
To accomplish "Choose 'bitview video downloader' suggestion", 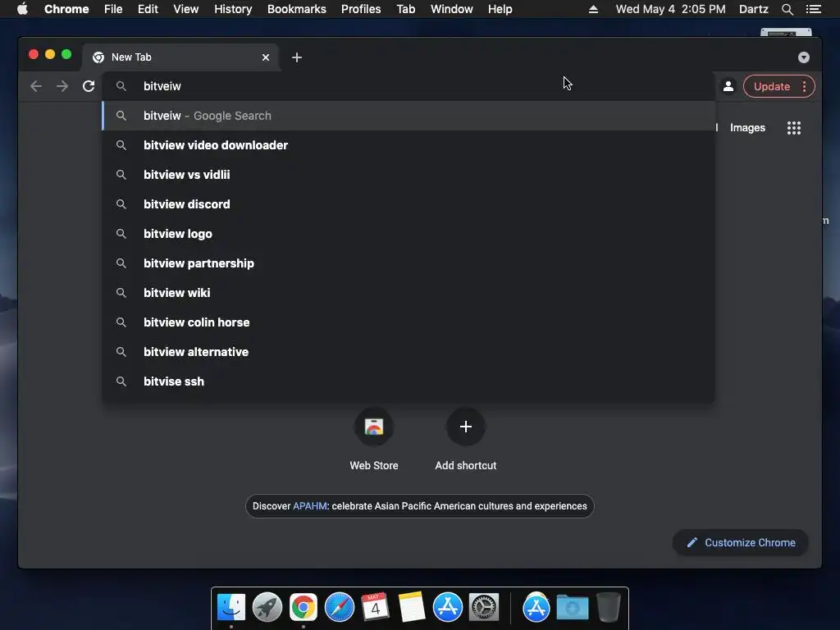I will [409, 145].
